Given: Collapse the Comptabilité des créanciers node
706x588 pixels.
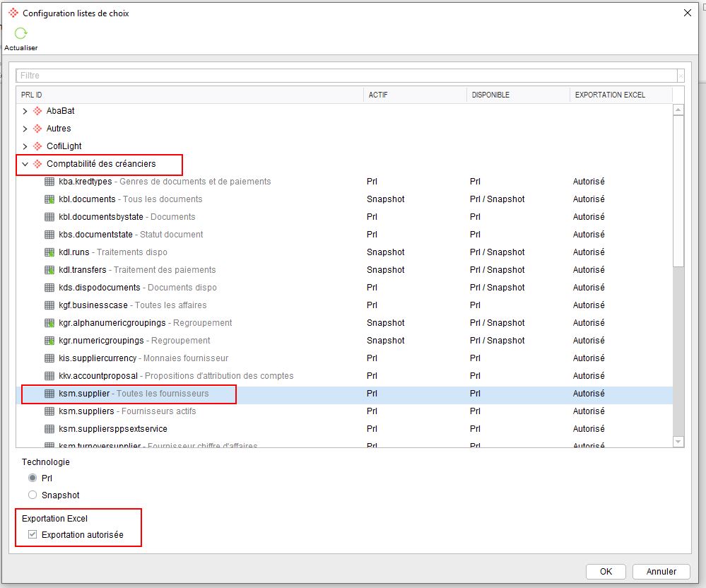Looking at the screenshot, I should pos(25,164).
